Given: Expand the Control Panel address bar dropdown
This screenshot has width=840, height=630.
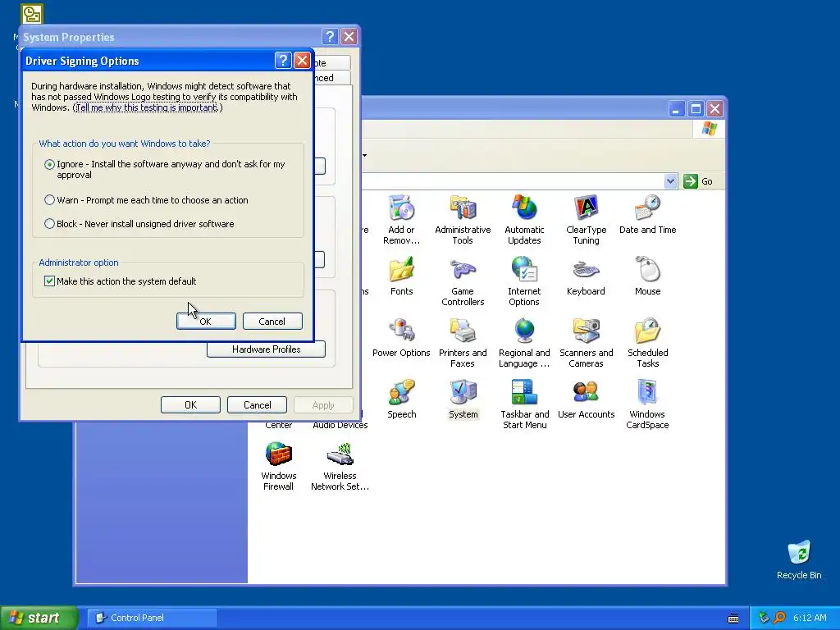Looking at the screenshot, I should pyautogui.click(x=671, y=181).
